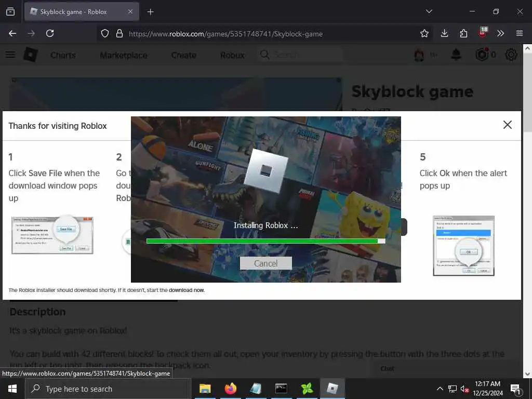
Task: Open the user avatar profile
Action: [x=419, y=55]
